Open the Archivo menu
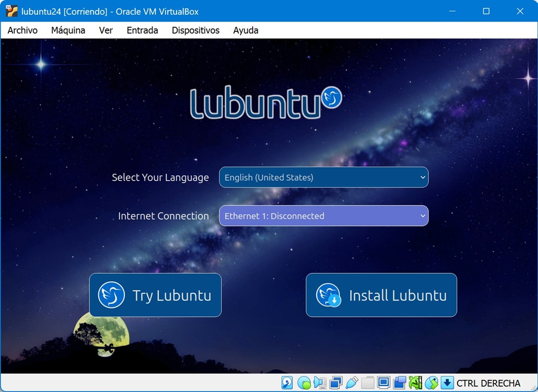 23,30
